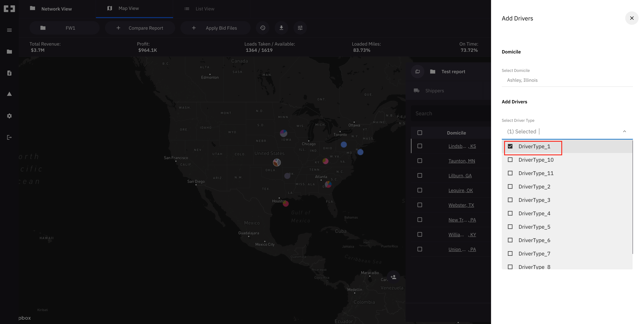644x324 pixels.
Task: Click the driver type list scrollbar
Action: (x=632, y=197)
